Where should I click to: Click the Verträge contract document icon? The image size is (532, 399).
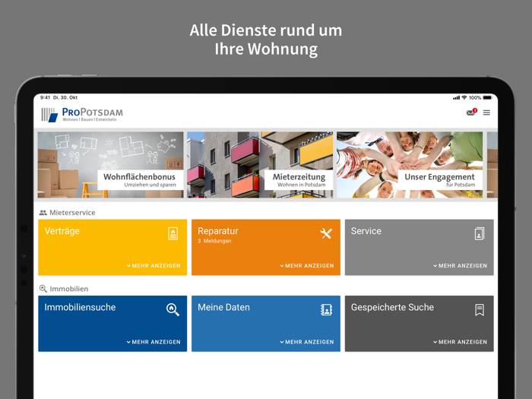coord(173,234)
